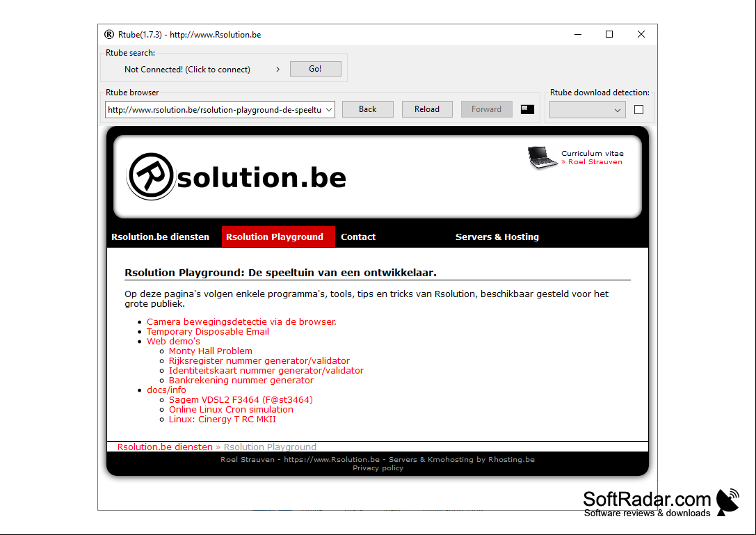Click Not Connected to connect
Image resolution: width=756 pixels, height=535 pixels.
coord(187,70)
